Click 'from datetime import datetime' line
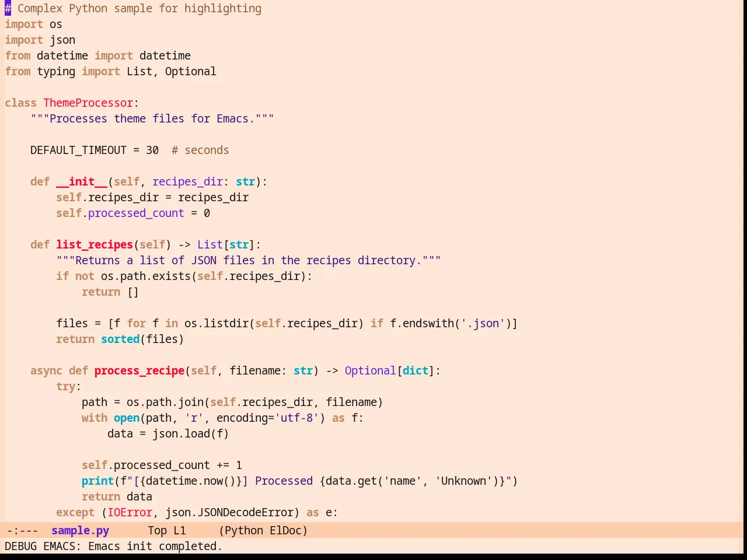 (x=97, y=55)
